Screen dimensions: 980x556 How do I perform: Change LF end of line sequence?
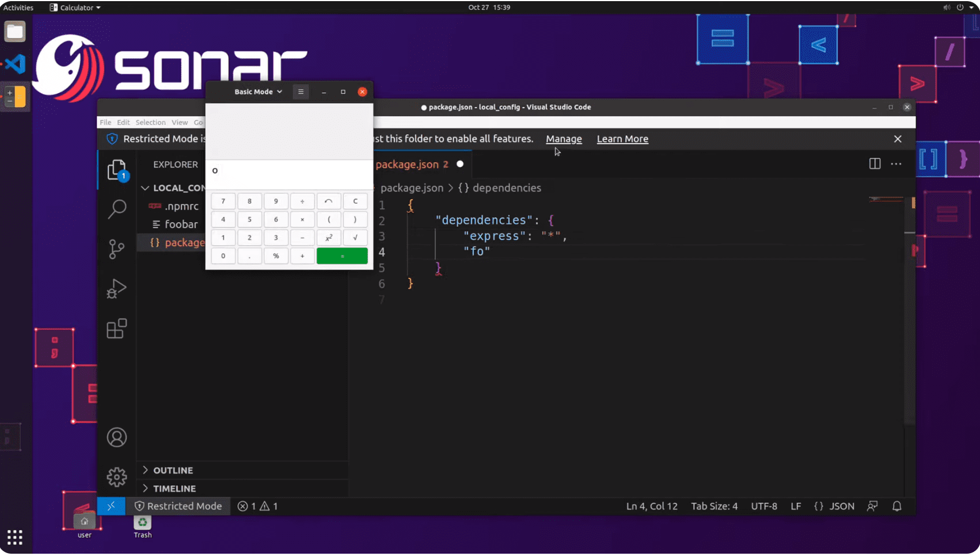[796, 506]
